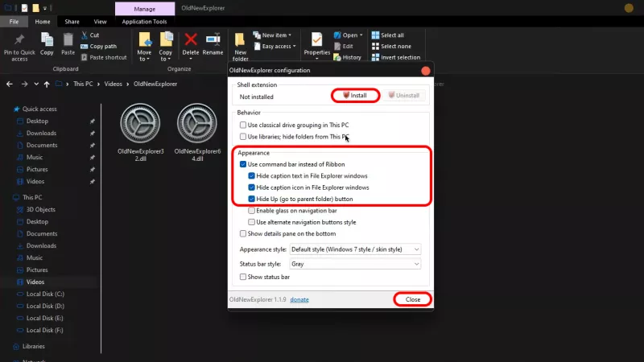Check Use alternate navigation buttons style
Viewport: 644px width, 362px height.
click(x=251, y=222)
